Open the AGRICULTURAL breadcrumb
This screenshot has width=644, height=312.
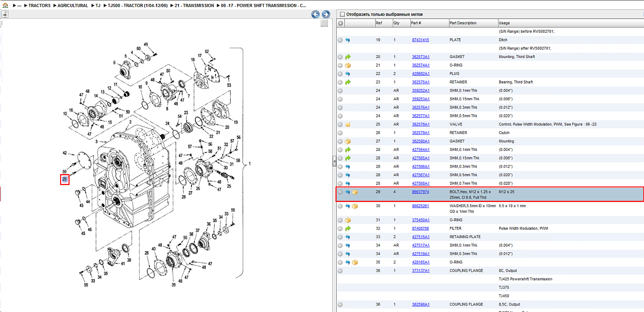(73, 6)
